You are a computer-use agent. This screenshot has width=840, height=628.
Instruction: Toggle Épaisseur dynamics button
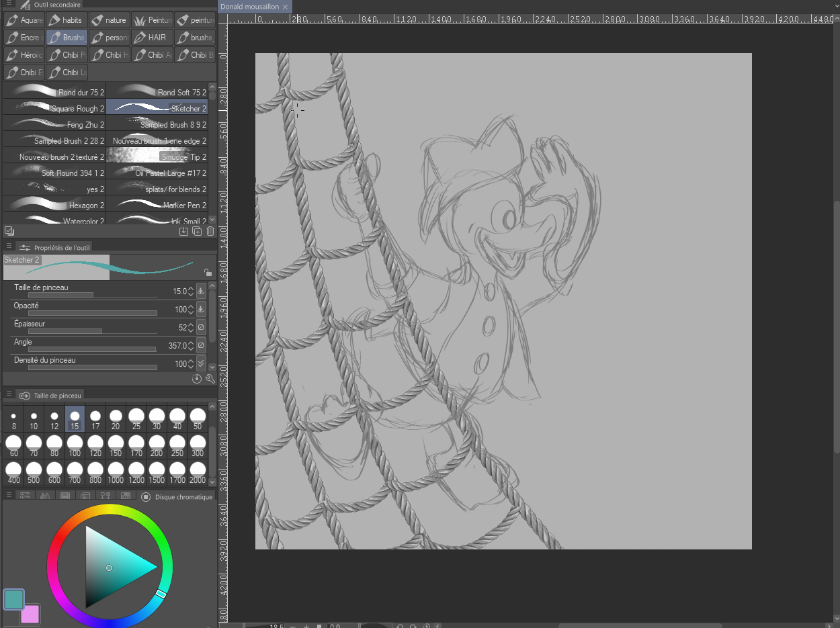pyautogui.click(x=200, y=328)
